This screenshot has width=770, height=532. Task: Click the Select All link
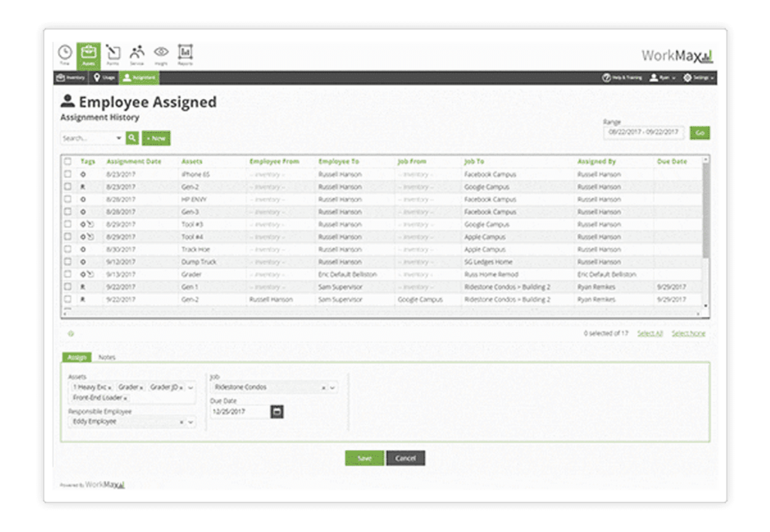click(x=649, y=334)
